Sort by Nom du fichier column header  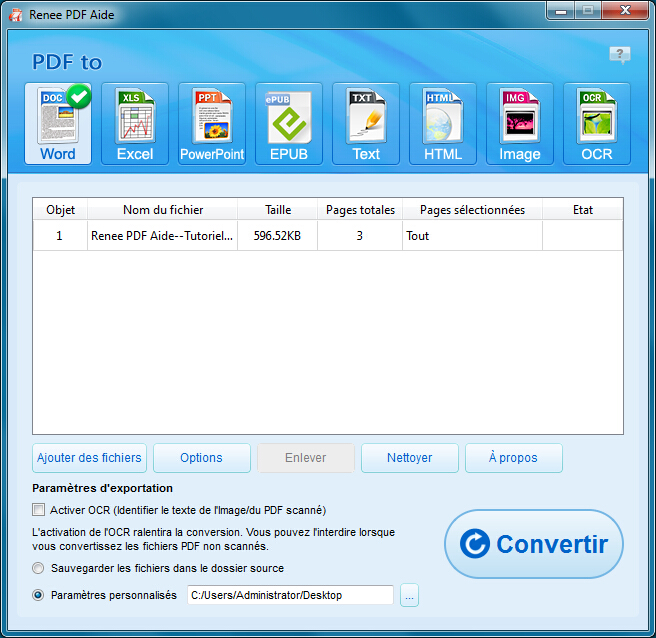163,209
